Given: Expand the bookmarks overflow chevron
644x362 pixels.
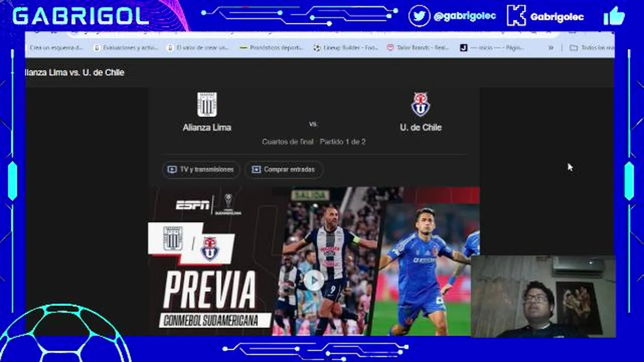Looking at the screenshot, I should pyautogui.click(x=551, y=48).
